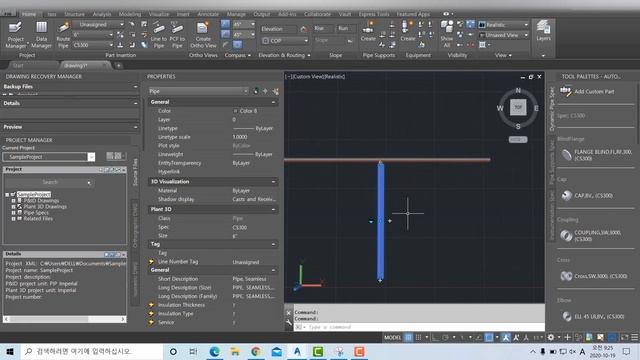Open AutoCAD from the Windows taskbar
The width and height of the screenshot is (640, 360).
point(297,351)
